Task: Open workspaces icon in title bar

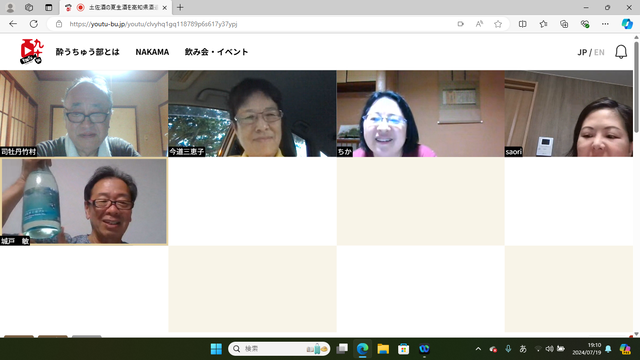Action: [29, 7]
